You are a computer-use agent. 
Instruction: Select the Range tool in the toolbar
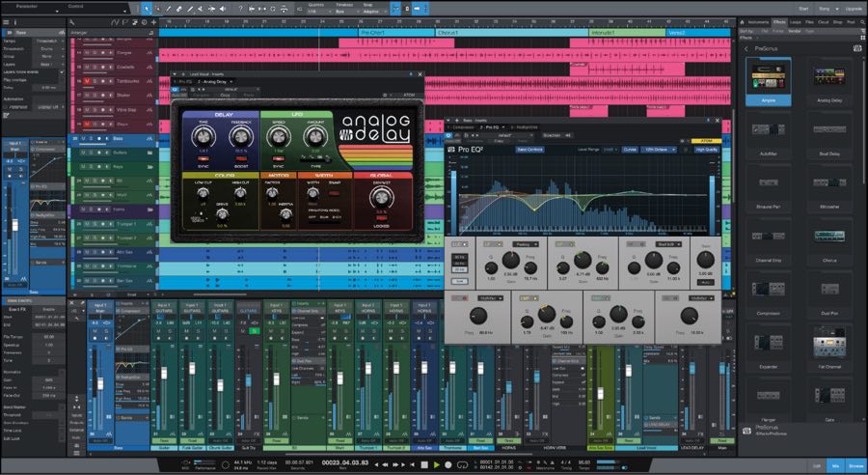[x=158, y=9]
